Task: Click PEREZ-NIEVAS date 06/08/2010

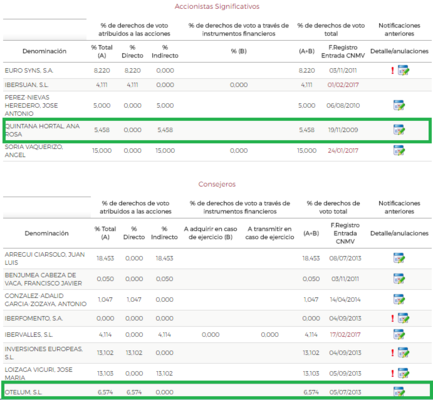Action: click(343, 105)
